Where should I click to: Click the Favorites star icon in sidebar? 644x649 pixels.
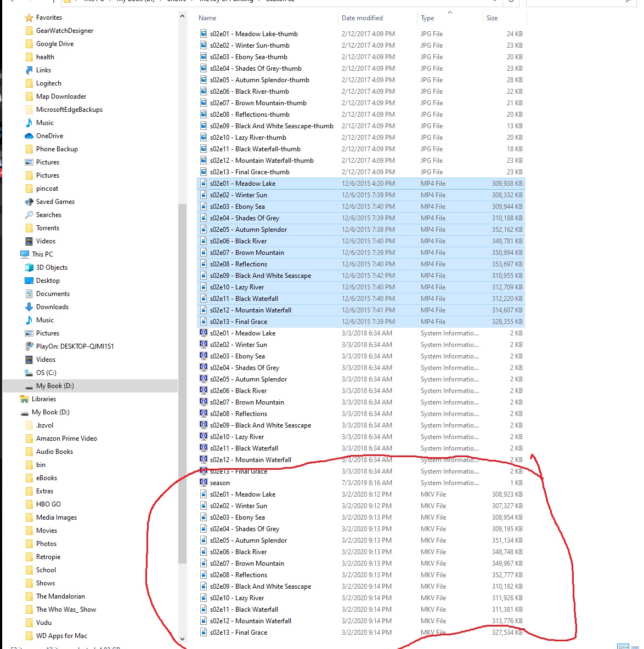click(29, 18)
